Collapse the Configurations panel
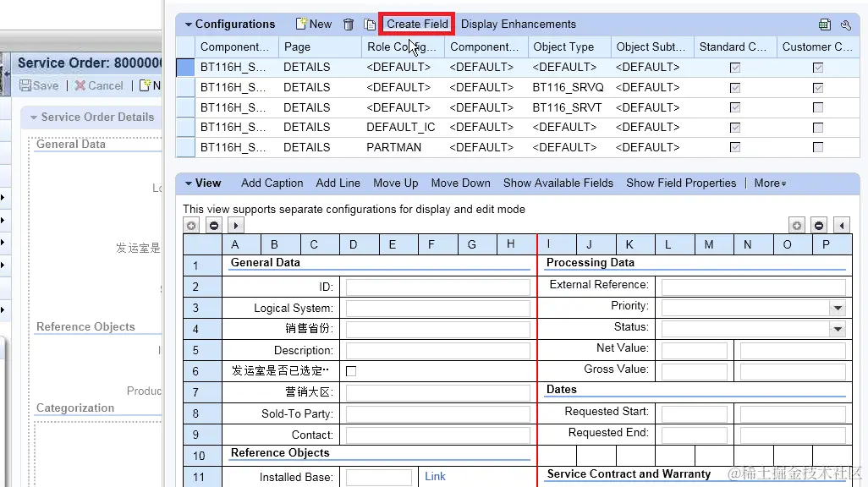 (188, 25)
